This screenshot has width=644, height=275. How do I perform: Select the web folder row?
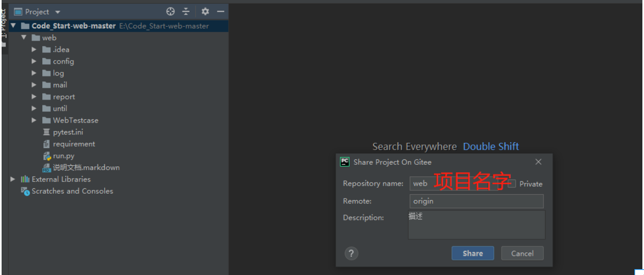point(118,37)
